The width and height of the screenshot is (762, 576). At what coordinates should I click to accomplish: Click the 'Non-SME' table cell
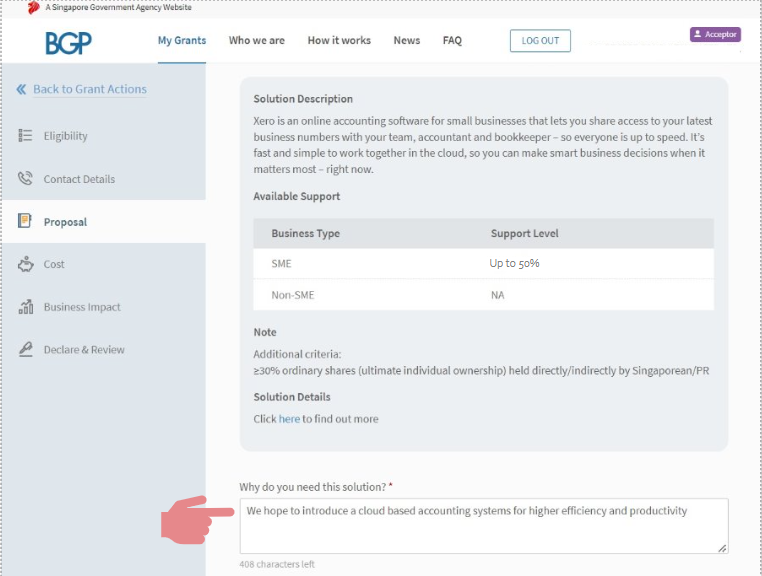pos(293,295)
